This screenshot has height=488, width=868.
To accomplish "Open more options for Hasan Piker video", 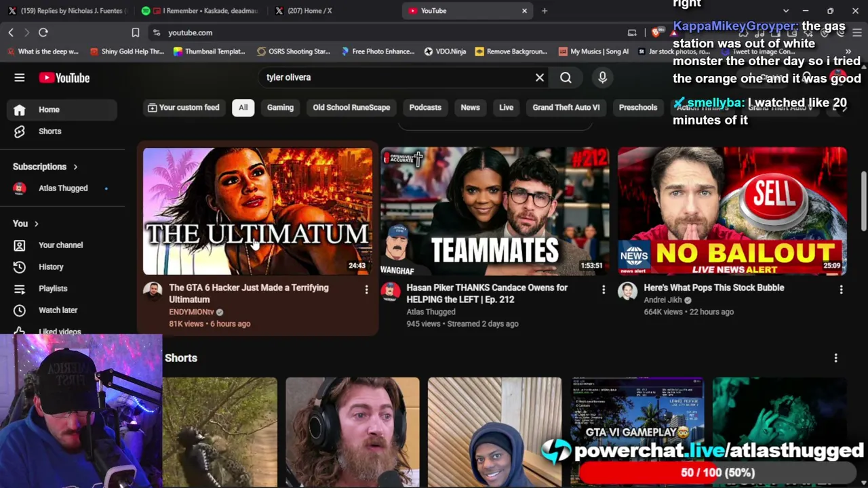I will tap(604, 290).
